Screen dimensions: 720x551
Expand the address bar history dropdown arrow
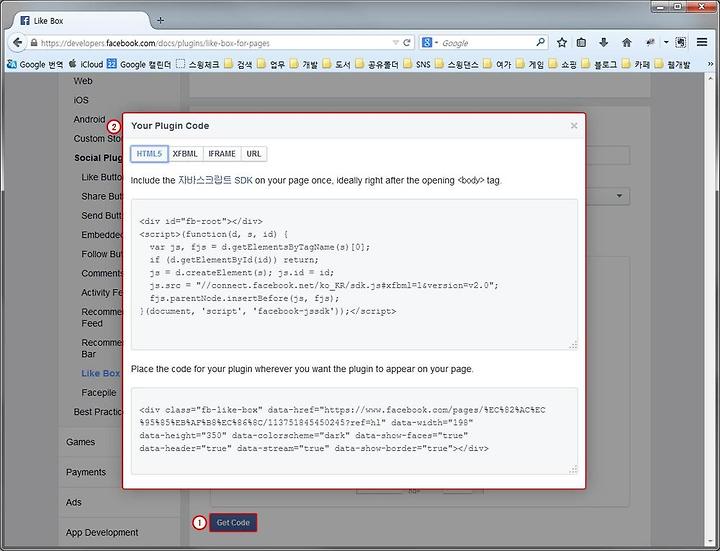tap(395, 43)
